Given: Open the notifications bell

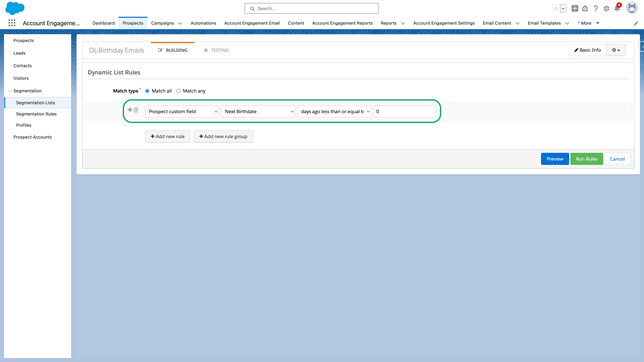Looking at the screenshot, I should (617, 9).
